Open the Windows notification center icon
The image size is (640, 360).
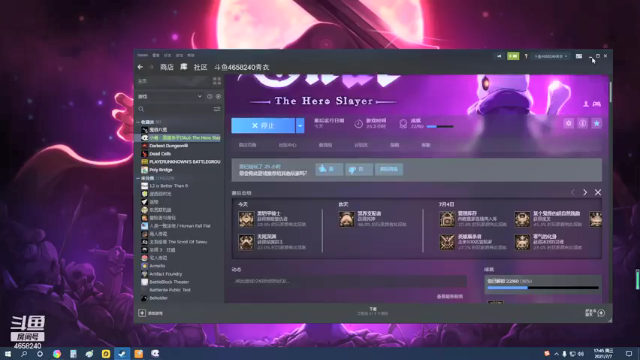(629, 353)
